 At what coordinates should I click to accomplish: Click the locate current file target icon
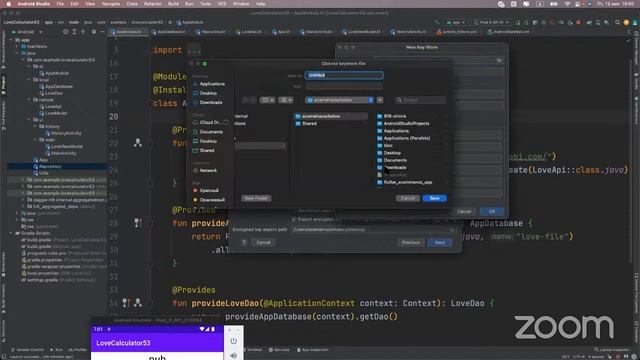(x=65, y=32)
